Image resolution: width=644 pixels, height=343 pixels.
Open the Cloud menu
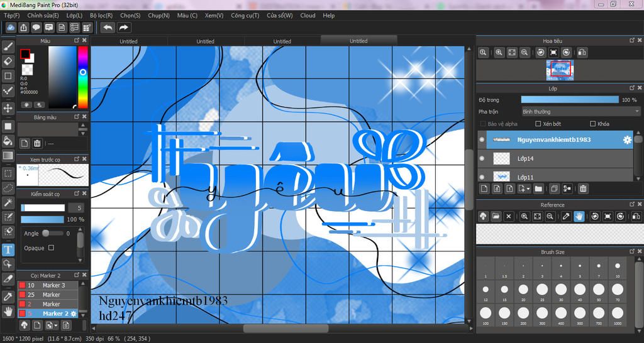[x=308, y=16]
